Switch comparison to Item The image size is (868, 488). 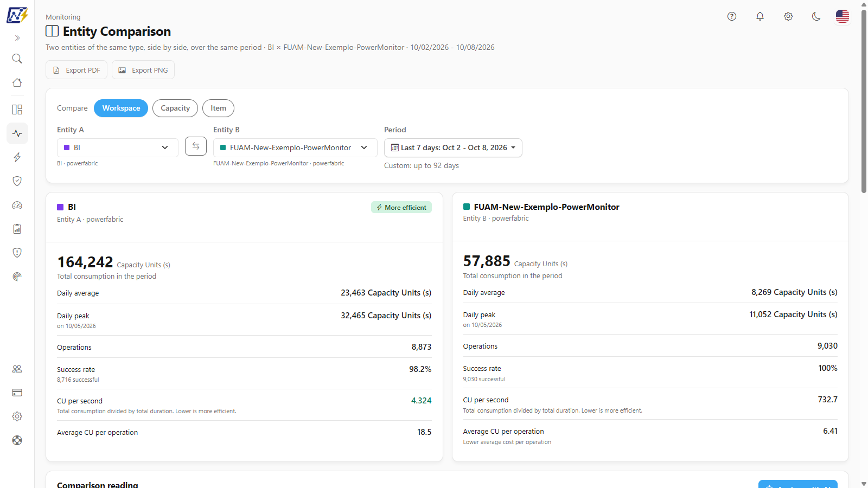[218, 108]
